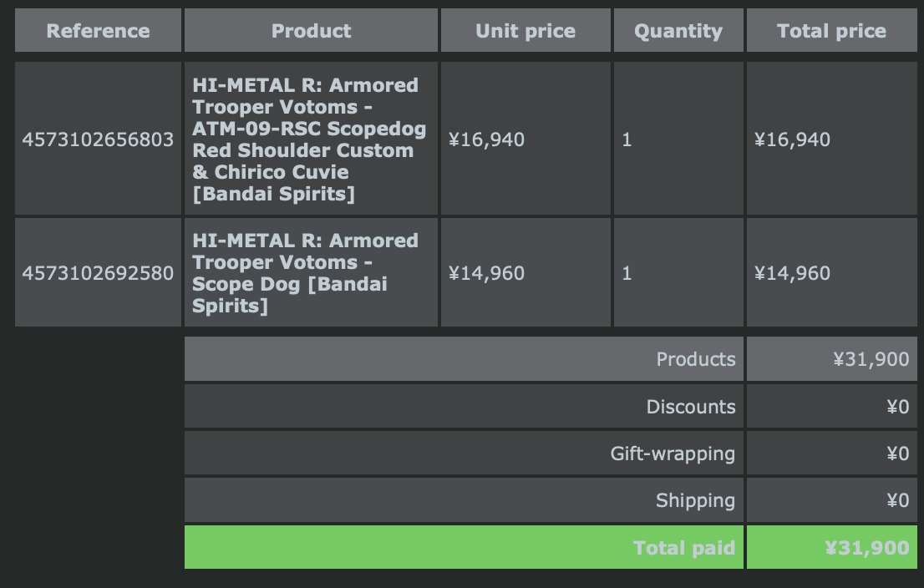This screenshot has width=924, height=588.
Task: Click the Gift-wrapping row label
Action: coord(673,454)
